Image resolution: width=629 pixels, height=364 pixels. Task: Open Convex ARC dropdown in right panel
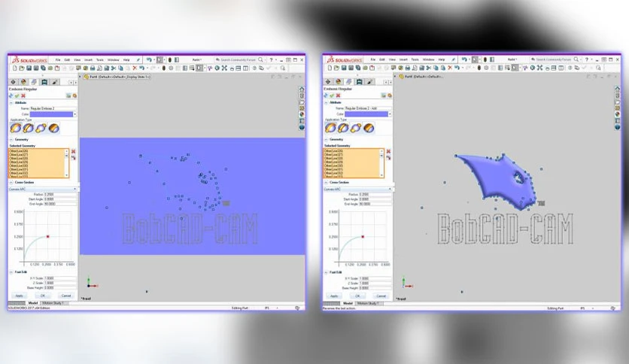point(358,190)
